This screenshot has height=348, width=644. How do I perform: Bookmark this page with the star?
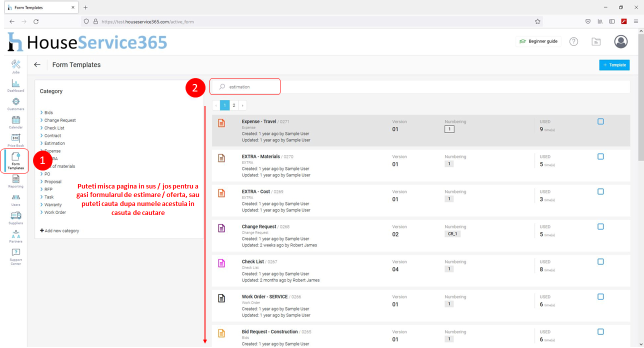[x=537, y=21]
